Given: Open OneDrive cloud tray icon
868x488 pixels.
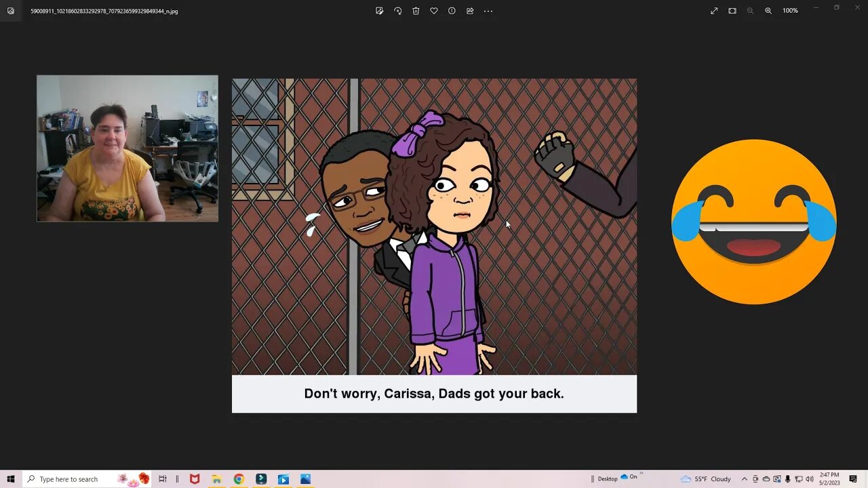Looking at the screenshot, I should click(x=766, y=479).
